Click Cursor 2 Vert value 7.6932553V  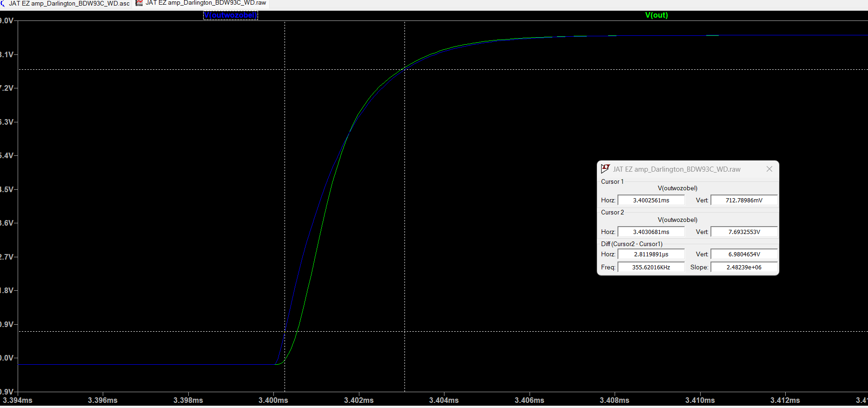[x=744, y=232]
